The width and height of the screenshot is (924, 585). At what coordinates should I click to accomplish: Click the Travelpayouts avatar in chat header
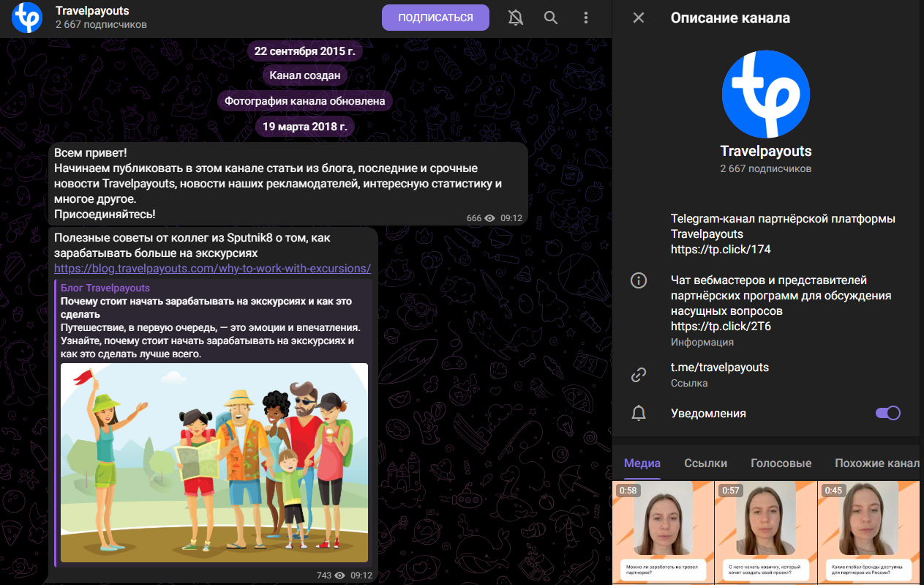coord(26,18)
